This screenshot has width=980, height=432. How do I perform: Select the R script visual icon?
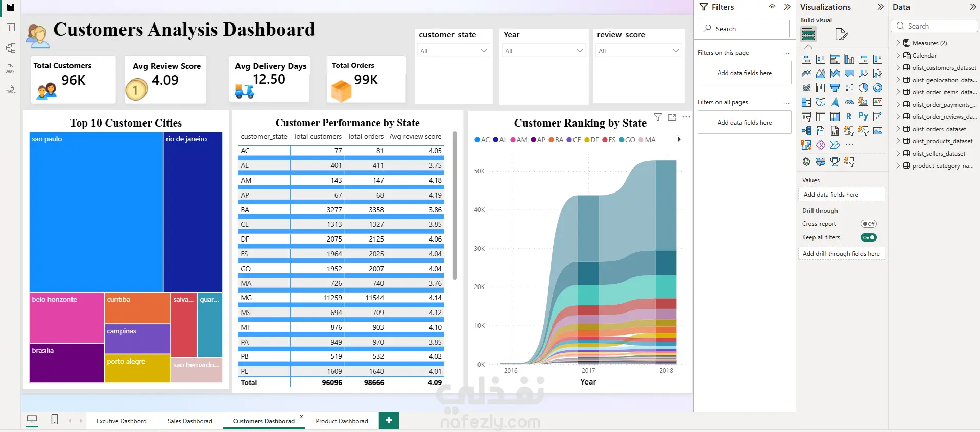pos(849,116)
